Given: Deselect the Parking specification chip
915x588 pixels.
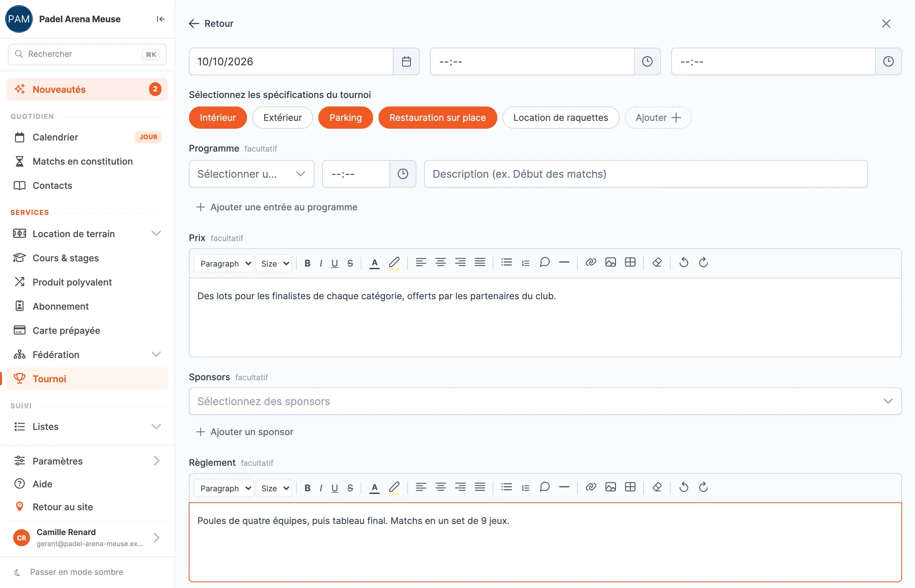Looking at the screenshot, I should pos(346,118).
